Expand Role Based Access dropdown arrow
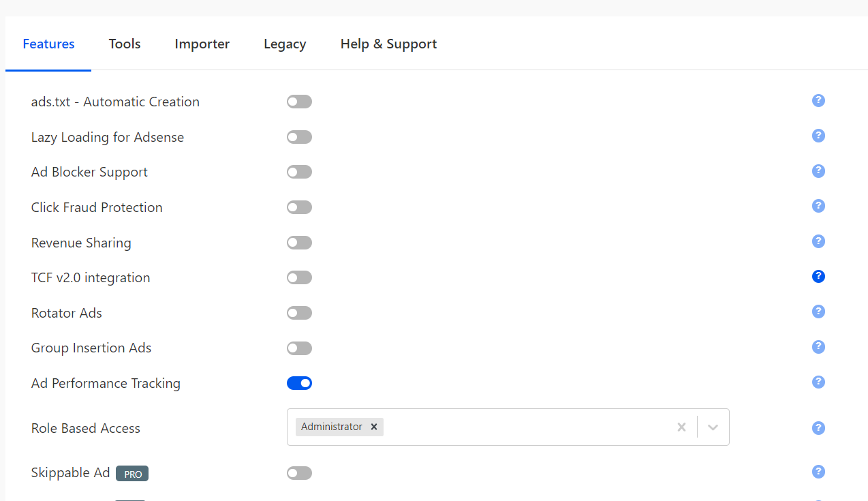 [x=713, y=427]
